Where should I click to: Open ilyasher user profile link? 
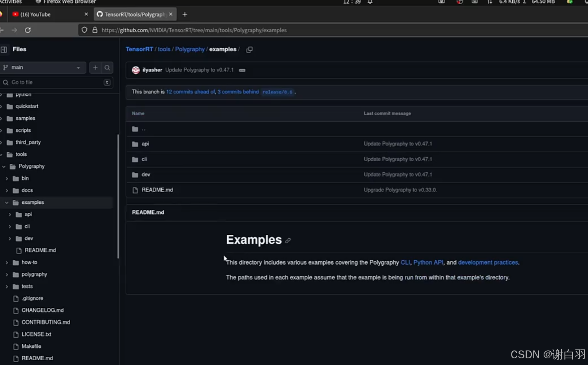coord(152,70)
